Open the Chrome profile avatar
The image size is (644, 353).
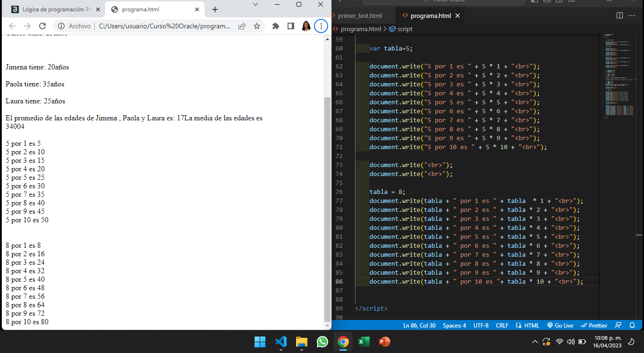(x=306, y=26)
